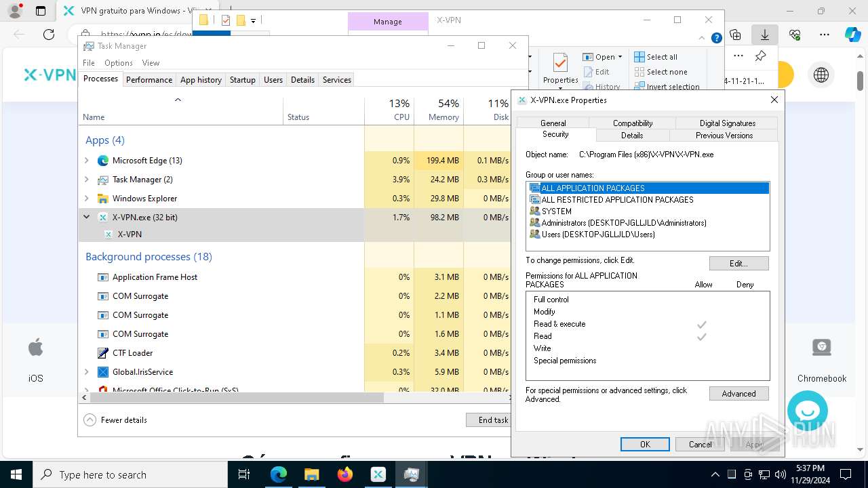This screenshot has width=868, height=488.
Task: Collapse the X-VPN.exe (32 bit) group
Action: click(87, 218)
